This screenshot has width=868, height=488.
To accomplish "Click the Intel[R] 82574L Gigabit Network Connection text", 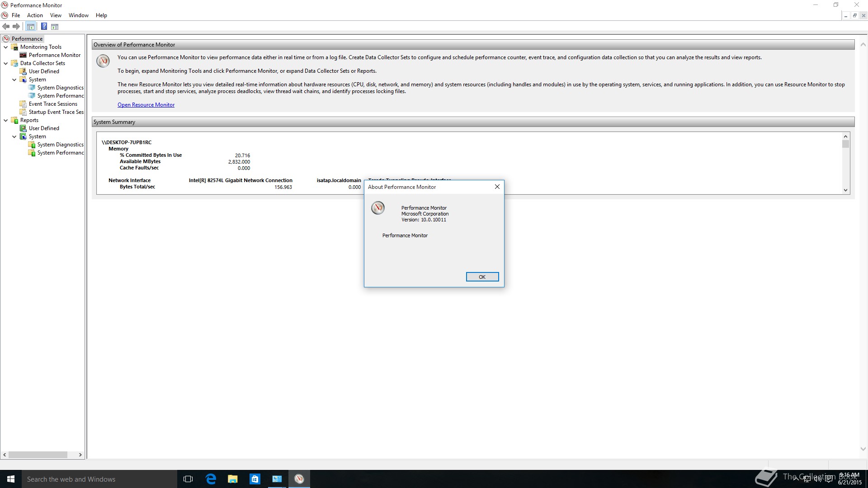I will pyautogui.click(x=241, y=180).
